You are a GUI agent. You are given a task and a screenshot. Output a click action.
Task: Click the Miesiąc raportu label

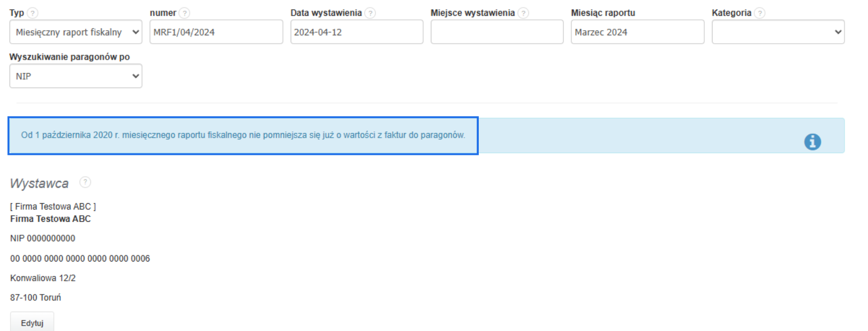(x=603, y=13)
